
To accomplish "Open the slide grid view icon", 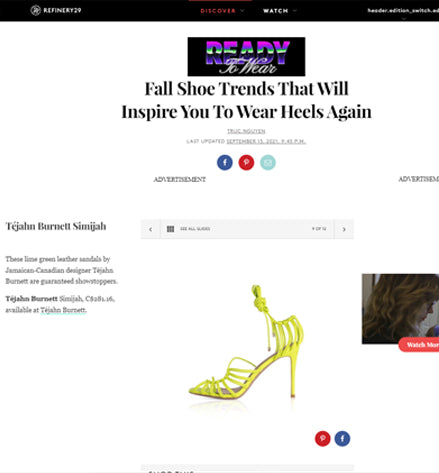I will tap(170, 229).
